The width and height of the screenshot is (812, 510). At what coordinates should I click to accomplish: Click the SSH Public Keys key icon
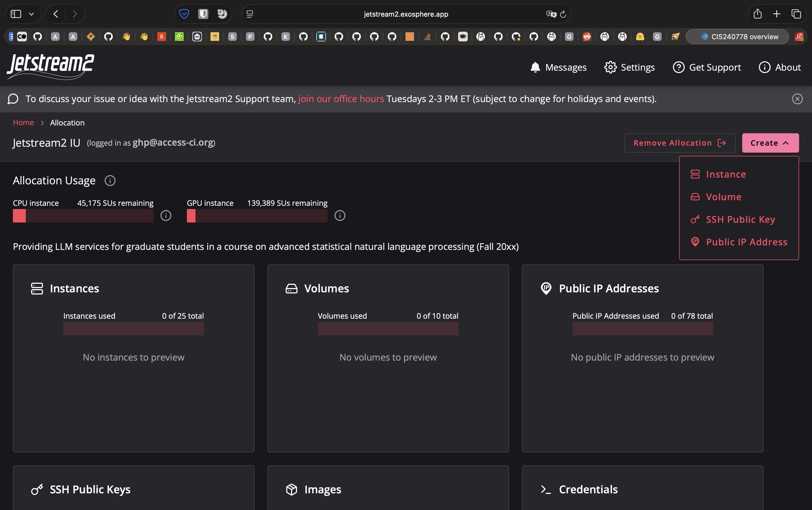[x=37, y=489]
